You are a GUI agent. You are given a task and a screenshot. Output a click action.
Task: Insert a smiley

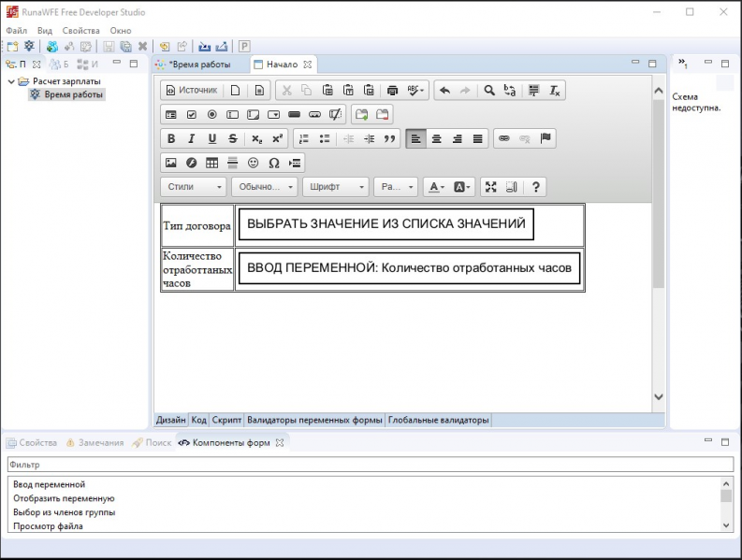(254, 163)
